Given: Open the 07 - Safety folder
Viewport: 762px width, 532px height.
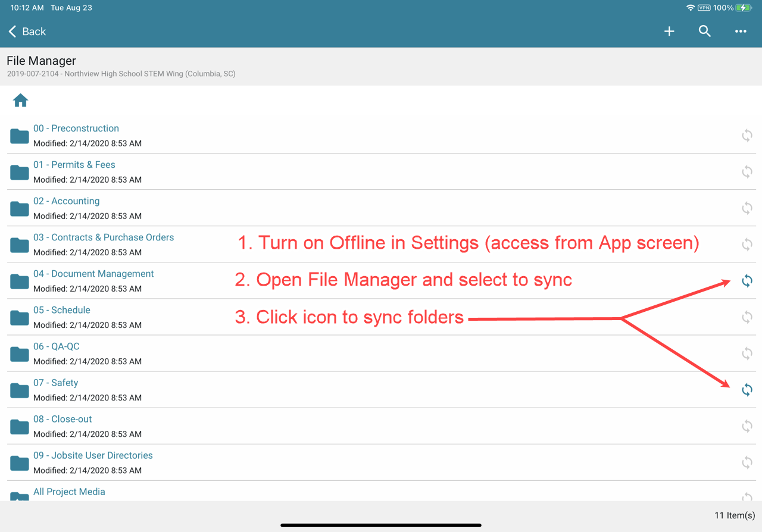Looking at the screenshot, I should point(55,383).
